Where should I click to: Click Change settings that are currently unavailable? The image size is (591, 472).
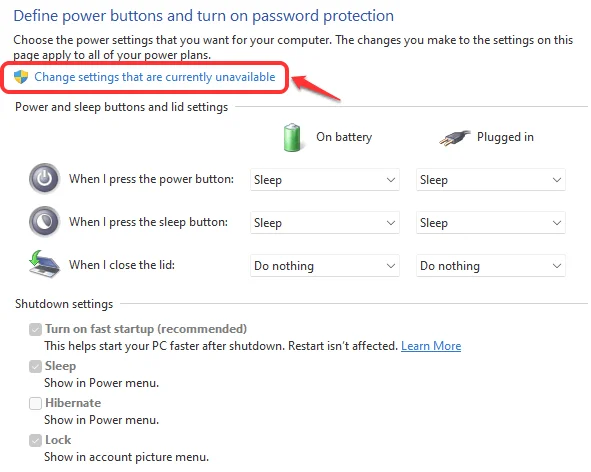coord(155,77)
